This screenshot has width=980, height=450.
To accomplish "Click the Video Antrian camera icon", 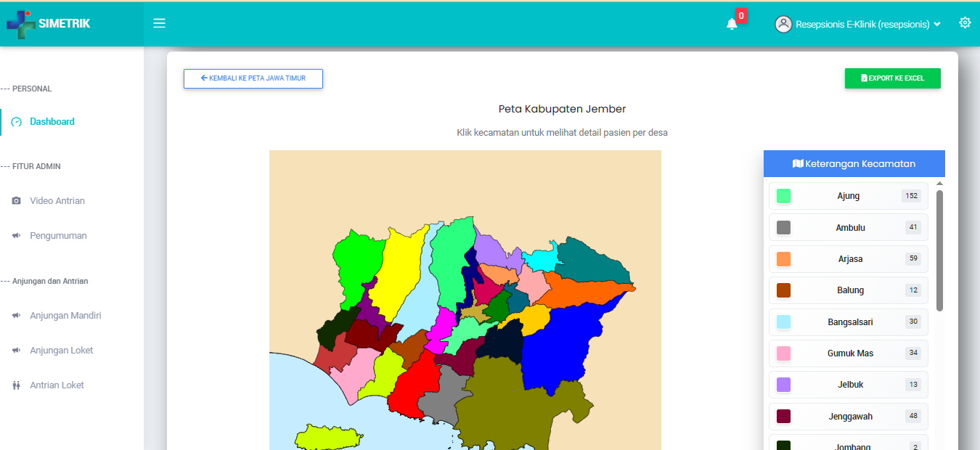I will (17, 201).
